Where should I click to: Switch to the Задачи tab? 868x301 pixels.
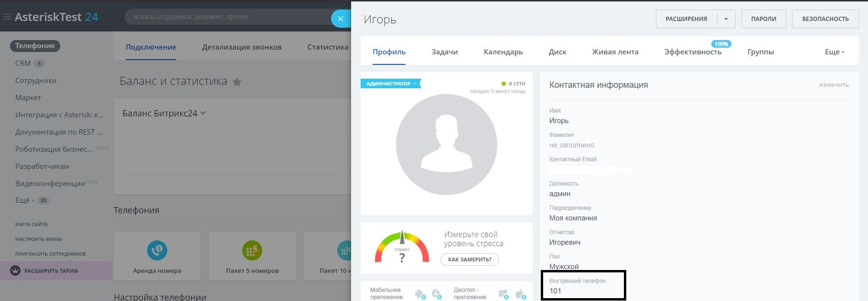coord(445,52)
